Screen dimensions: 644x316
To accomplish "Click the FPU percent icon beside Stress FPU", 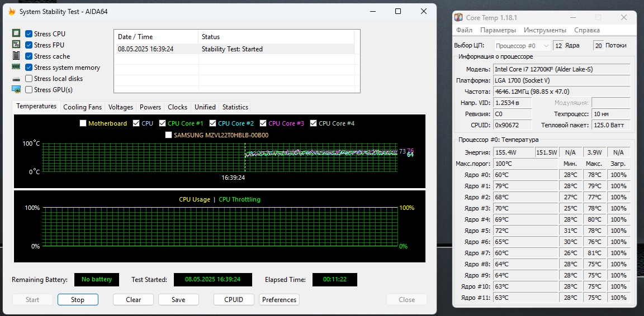I will tap(16, 45).
